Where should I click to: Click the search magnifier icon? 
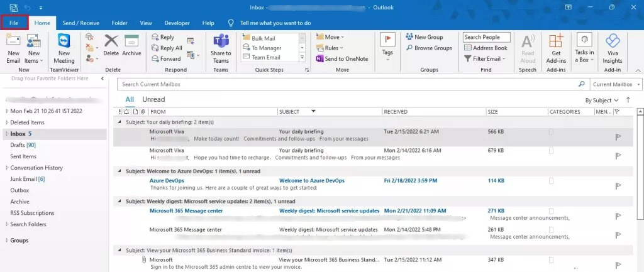(x=581, y=84)
